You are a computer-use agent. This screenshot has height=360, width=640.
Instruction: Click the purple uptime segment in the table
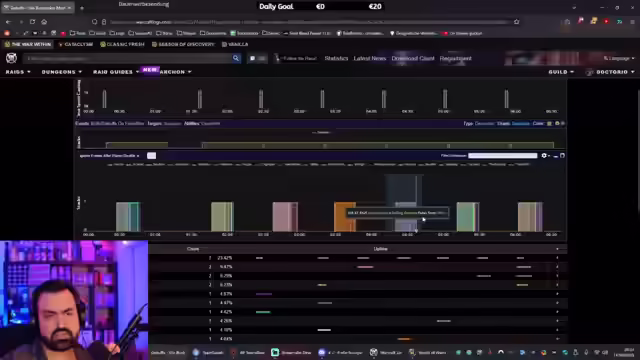tap(264, 294)
